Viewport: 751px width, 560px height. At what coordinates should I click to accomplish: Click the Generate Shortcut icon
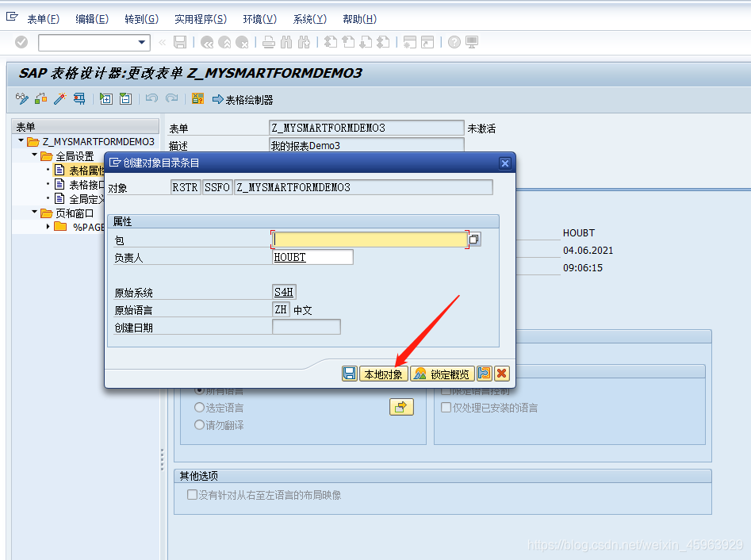pos(427,42)
